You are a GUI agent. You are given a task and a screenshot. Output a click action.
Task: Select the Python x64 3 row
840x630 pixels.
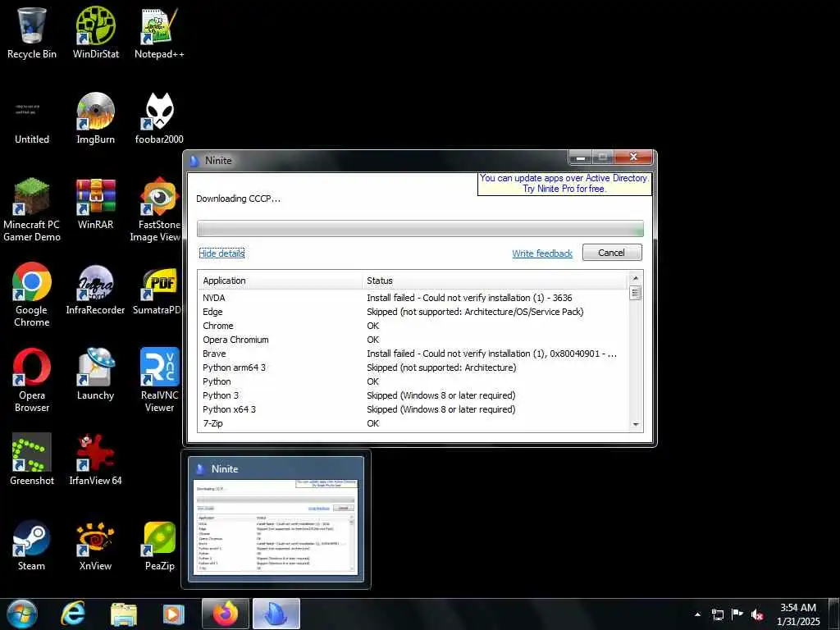(413, 409)
